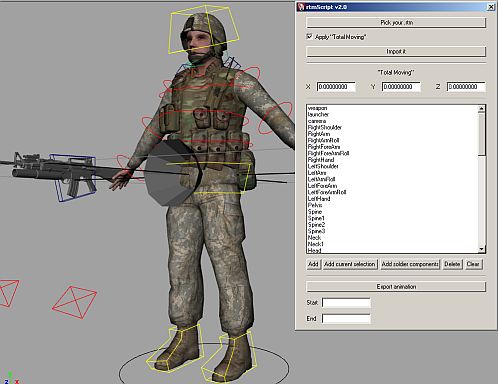
Task: Click the Import it button
Action: 396,51
